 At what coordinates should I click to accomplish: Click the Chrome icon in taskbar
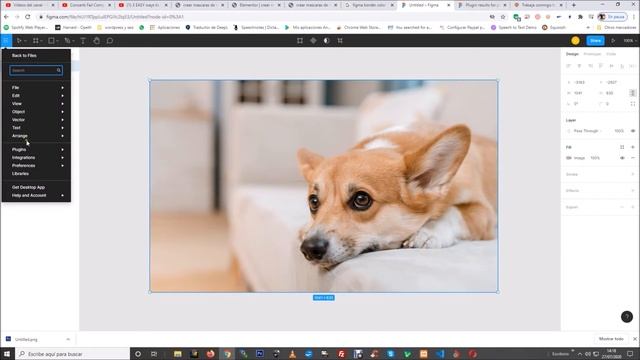227,353
